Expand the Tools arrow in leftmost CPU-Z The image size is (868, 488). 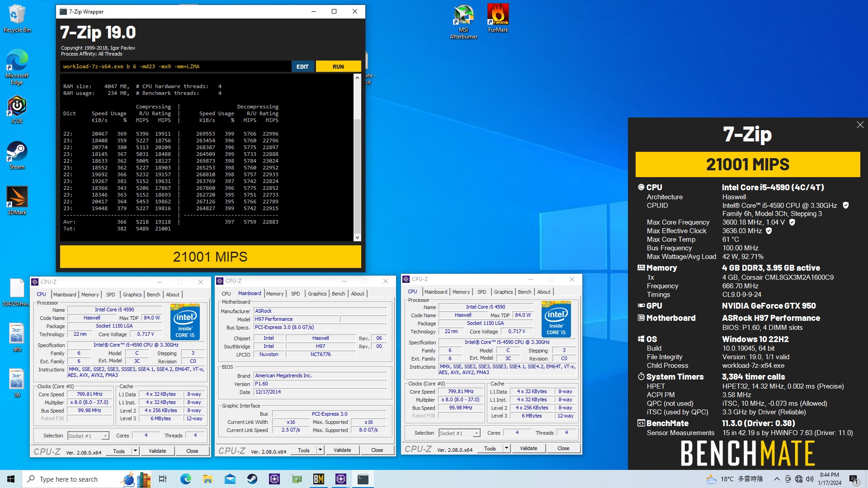(x=135, y=450)
